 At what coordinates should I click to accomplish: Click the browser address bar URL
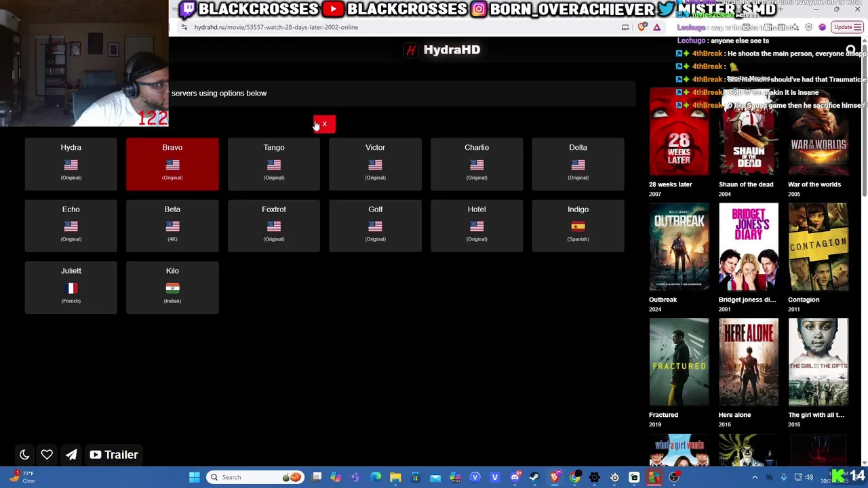coord(276,27)
